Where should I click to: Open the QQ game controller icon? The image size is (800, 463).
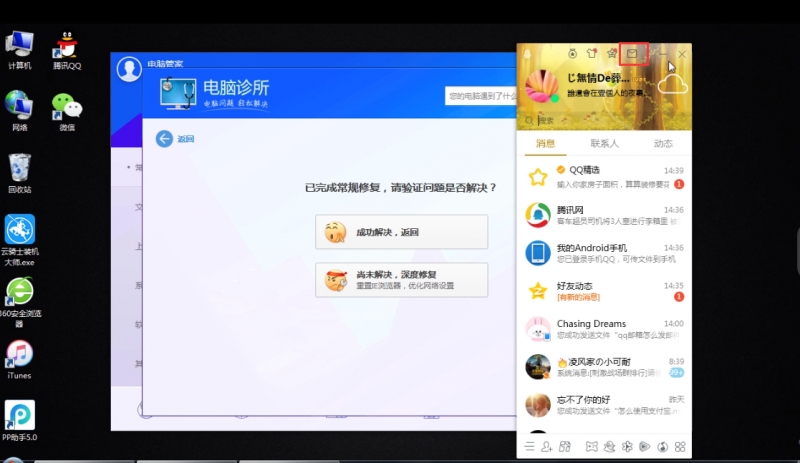(591, 447)
